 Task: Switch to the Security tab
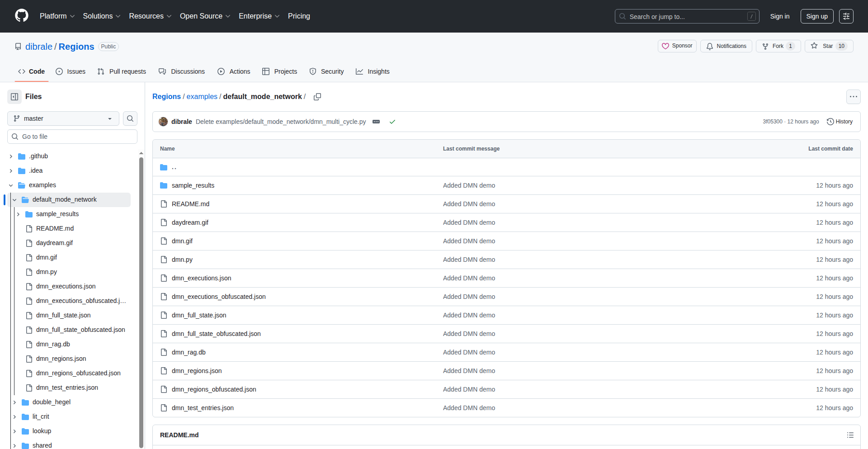pos(326,71)
